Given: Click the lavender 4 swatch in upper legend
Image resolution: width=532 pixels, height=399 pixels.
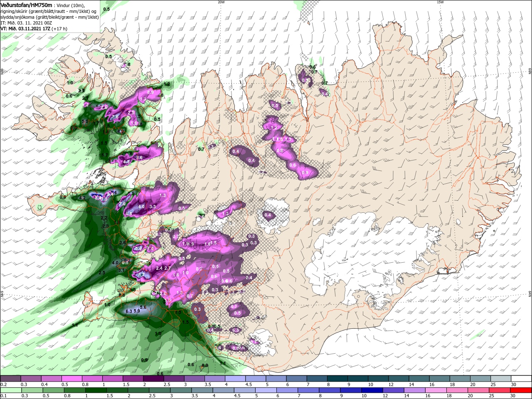Looking at the screenshot, I should tap(235, 378).
